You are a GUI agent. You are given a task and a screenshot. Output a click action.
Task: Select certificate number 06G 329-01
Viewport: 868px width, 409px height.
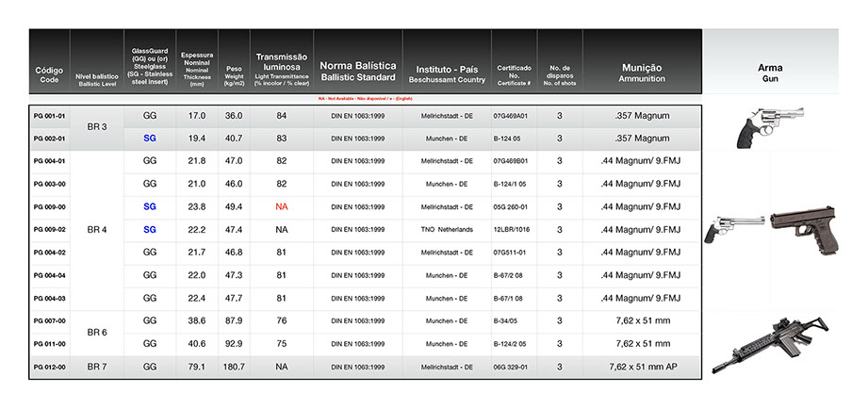[x=511, y=367]
